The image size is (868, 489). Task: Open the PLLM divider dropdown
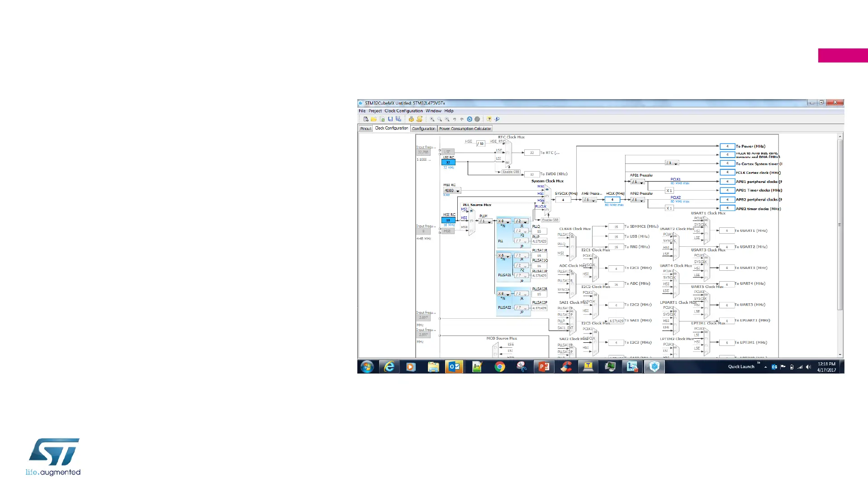click(x=485, y=221)
